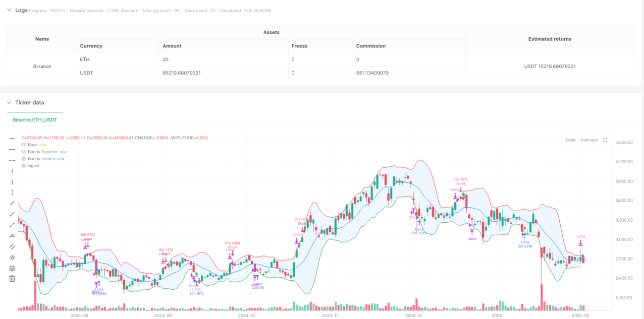Image resolution: width=644 pixels, height=319 pixels.
Task: Click the tall red volume bar near 2025
Action: coord(542,297)
